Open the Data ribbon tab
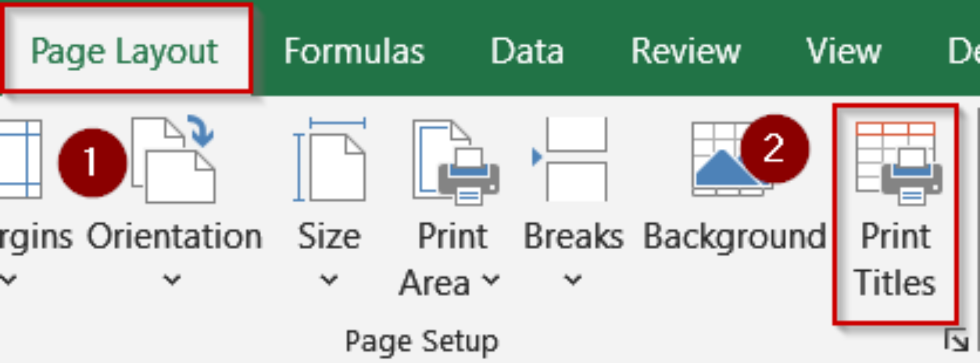This screenshot has height=363, width=980. 527,51
